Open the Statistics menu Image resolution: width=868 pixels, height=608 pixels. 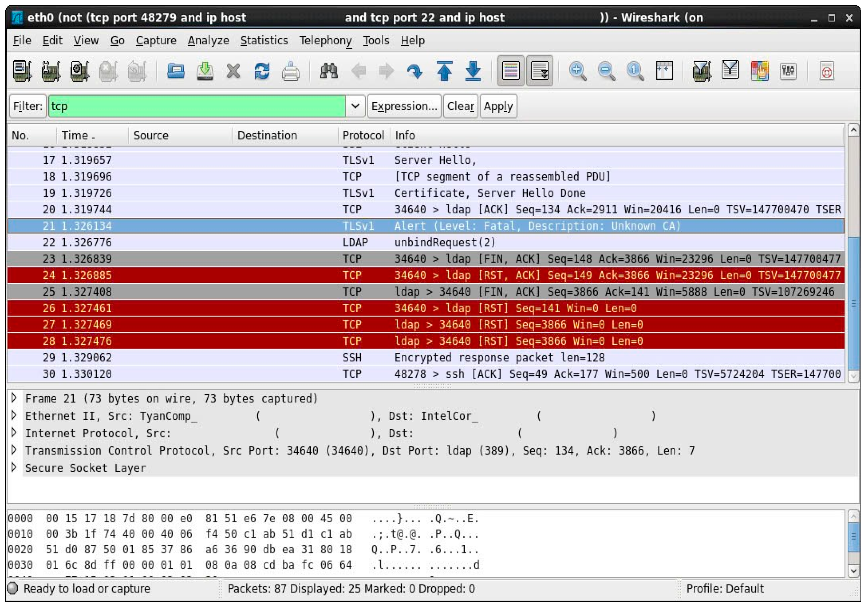click(264, 40)
